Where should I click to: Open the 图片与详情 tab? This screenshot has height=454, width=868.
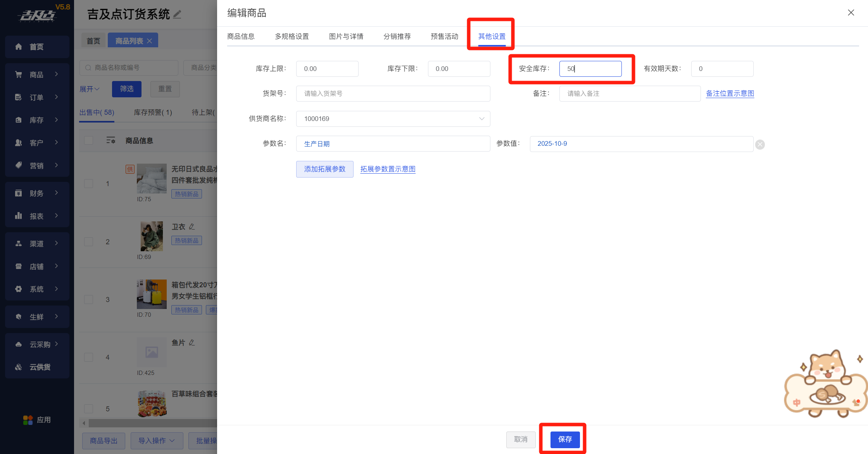(x=346, y=36)
